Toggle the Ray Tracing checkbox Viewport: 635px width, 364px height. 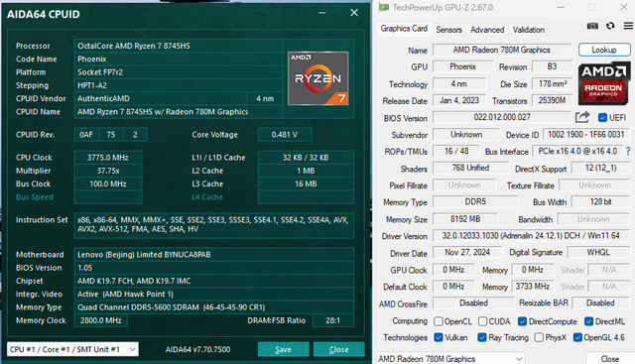481,337
